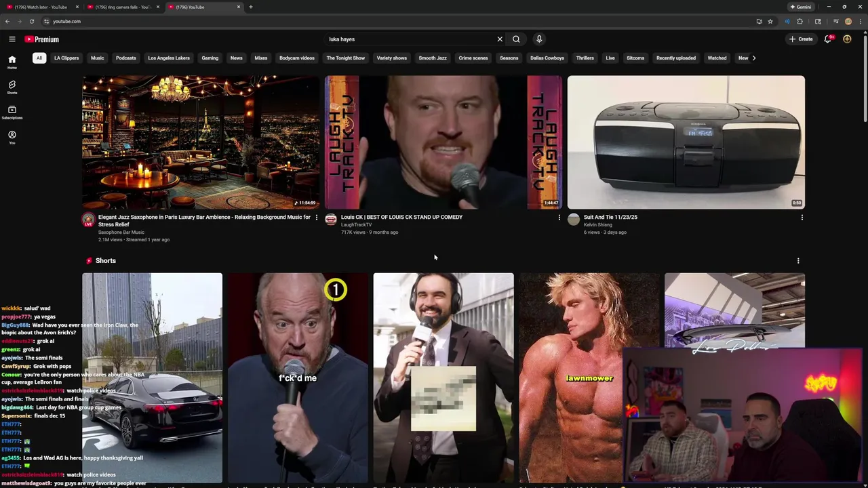Switch to the ring camera fails tab
Image resolution: width=868 pixels, height=488 pixels.
pos(122,7)
